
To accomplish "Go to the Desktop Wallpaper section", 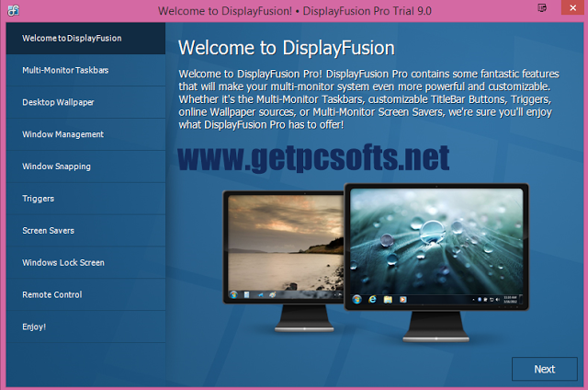I will coord(85,102).
